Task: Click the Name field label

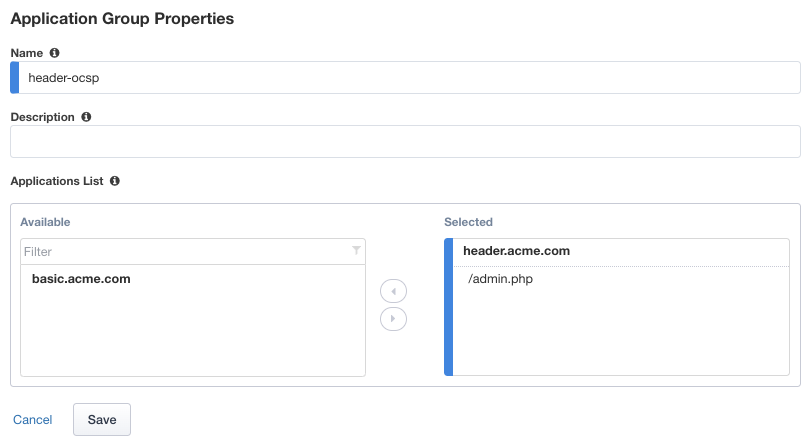Action: click(27, 53)
